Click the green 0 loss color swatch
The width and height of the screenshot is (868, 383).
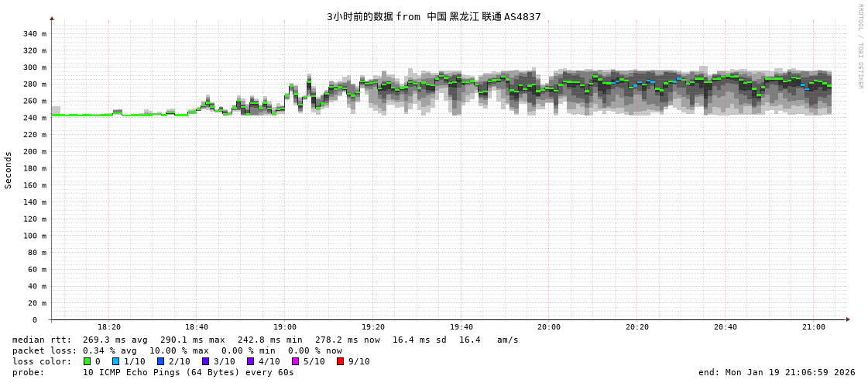tap(87, 361)
